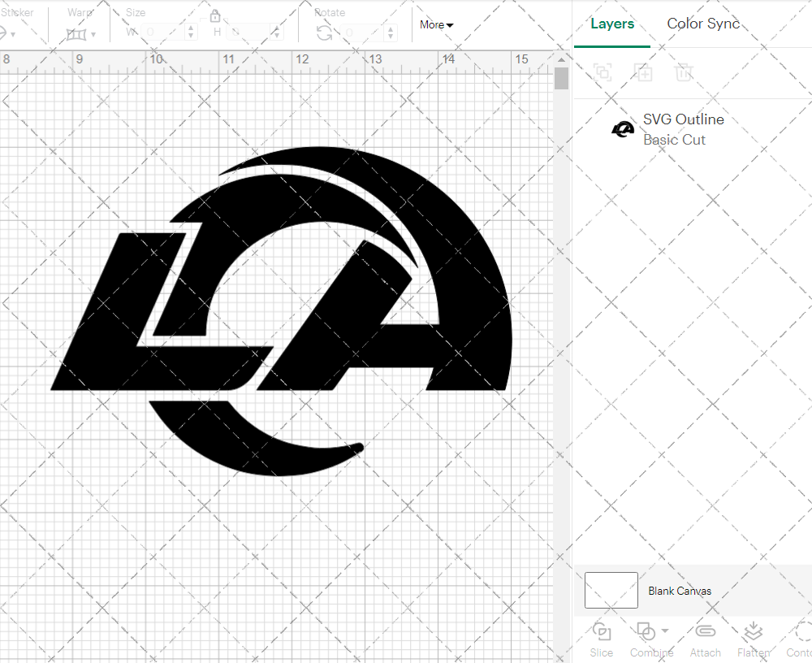
Task: Delete the layer using the trash icon
Action: [684, 72]
